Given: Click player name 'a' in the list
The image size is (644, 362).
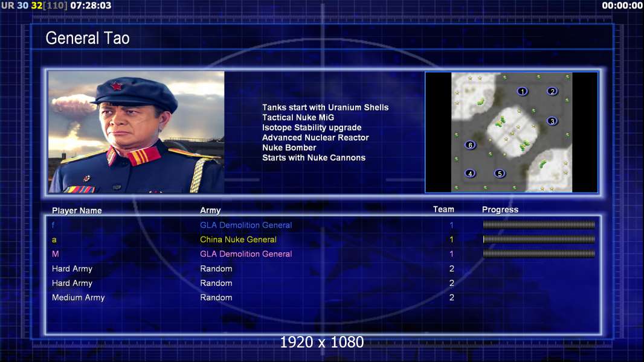Looking at the screenshot, I should point(54,240).
